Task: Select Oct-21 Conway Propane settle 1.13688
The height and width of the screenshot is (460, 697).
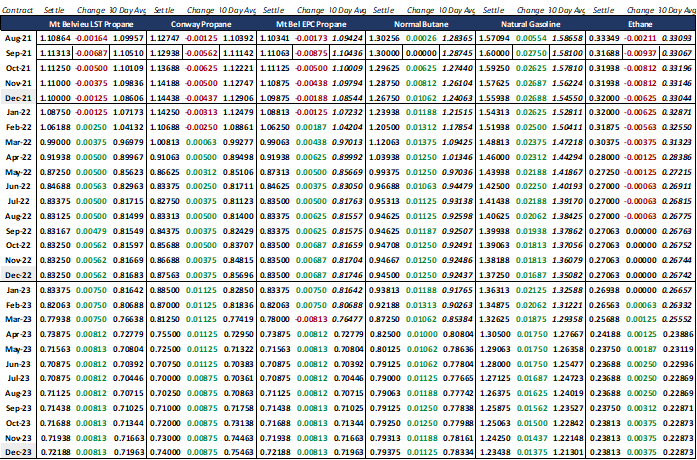Action: [165, 68]
